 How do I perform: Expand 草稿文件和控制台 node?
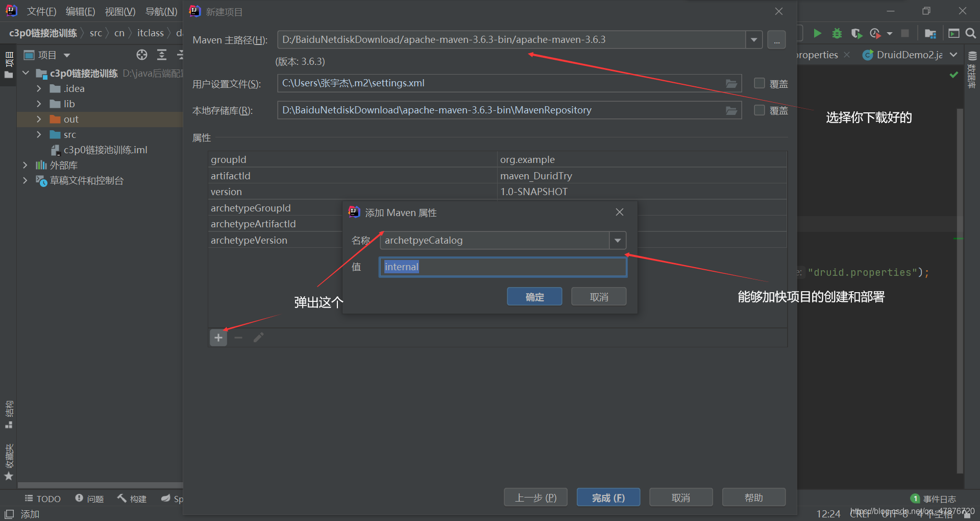point(26,180)
